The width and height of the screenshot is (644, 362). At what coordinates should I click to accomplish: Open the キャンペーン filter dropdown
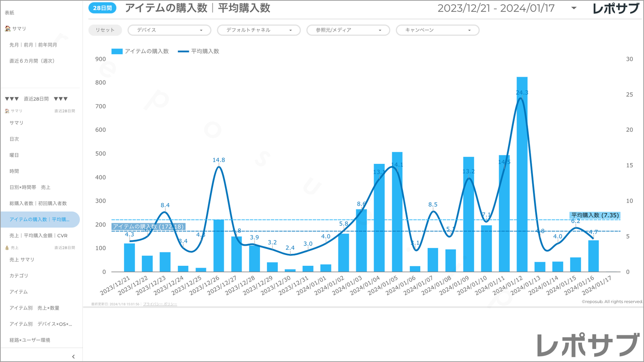[437, 30]
